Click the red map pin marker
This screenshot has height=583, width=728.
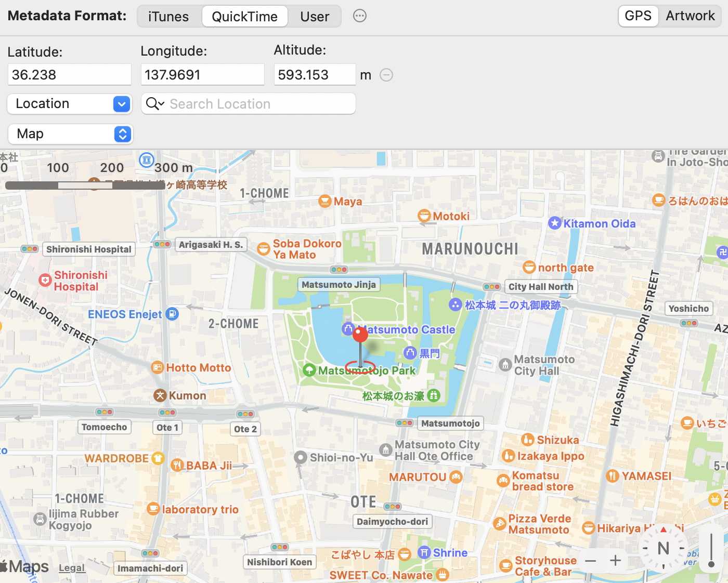[x=360, y=335]
